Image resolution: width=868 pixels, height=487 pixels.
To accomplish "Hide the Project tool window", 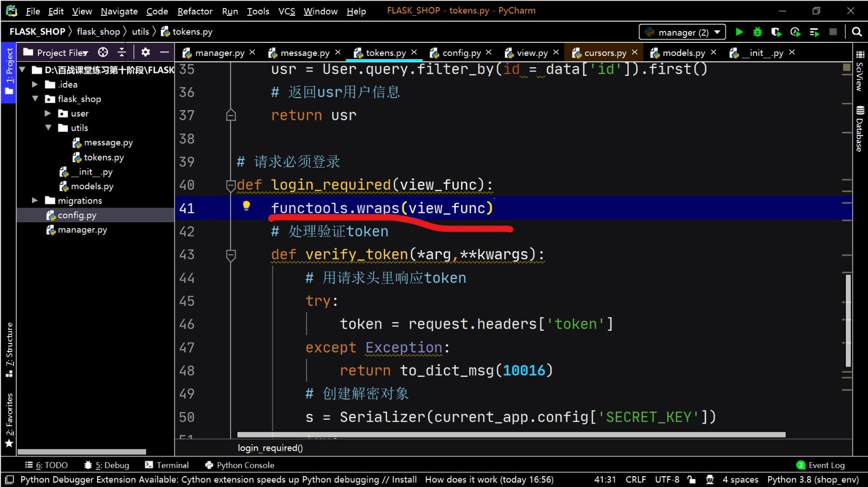I will coord(164,52).
